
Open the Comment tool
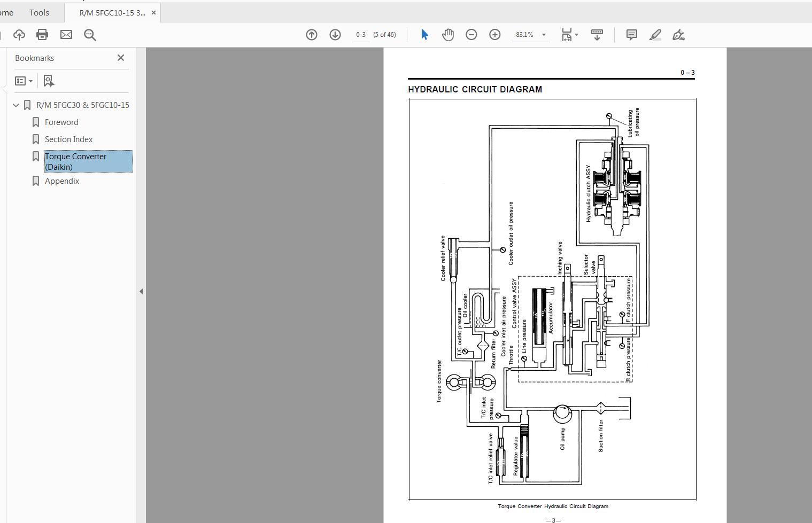tap(631, 34)
